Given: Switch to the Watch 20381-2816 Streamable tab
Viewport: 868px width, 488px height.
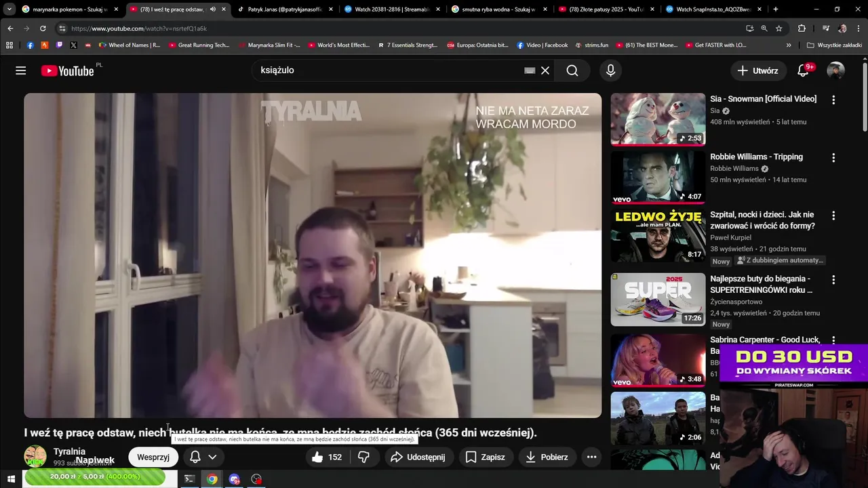Looking at the screenshot, I should [x=393, y=9].
